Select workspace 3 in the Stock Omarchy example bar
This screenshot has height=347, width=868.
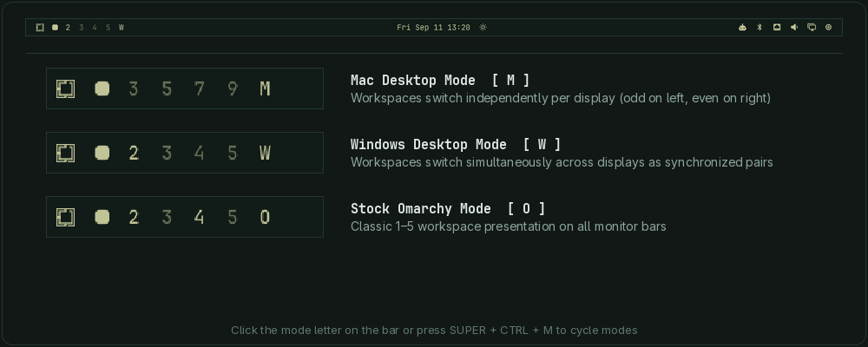pos(166,217)
